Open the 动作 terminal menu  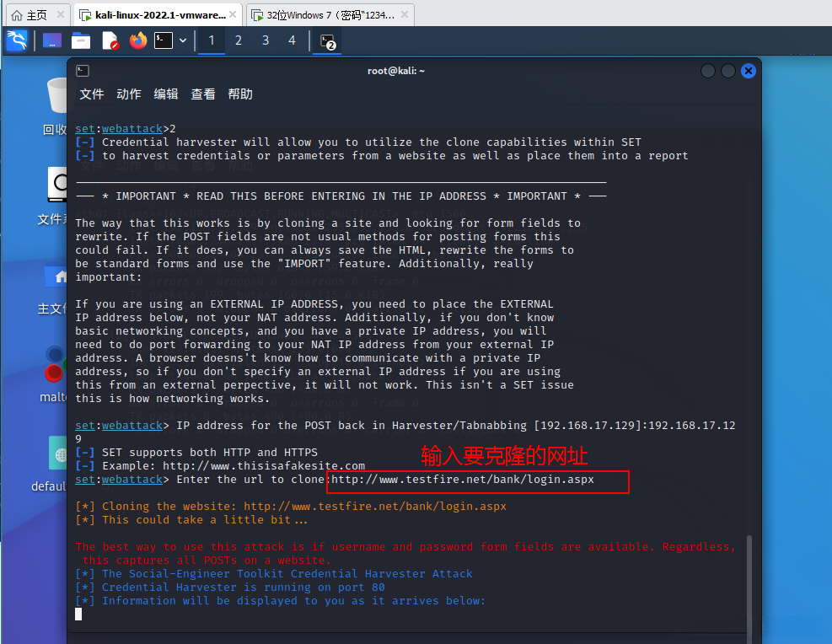[x=129, y=94]
